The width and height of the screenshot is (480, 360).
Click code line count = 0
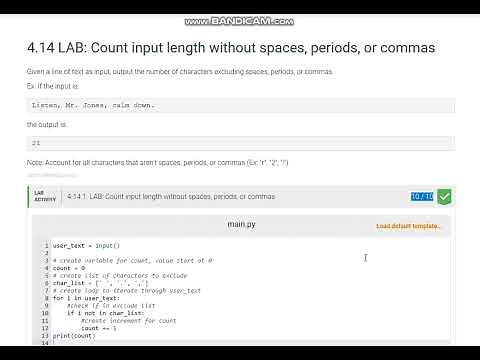[x=69, y=268]
